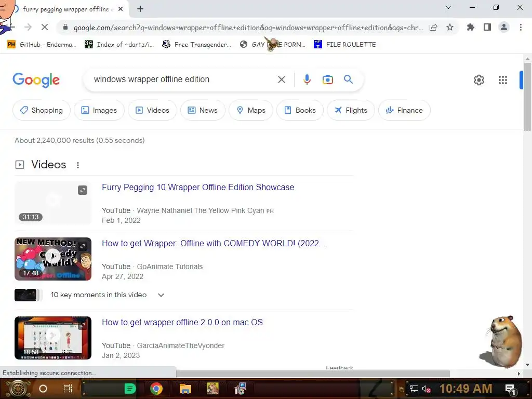Click the vertical page scrollbar thumb

[x=527, y=97]
